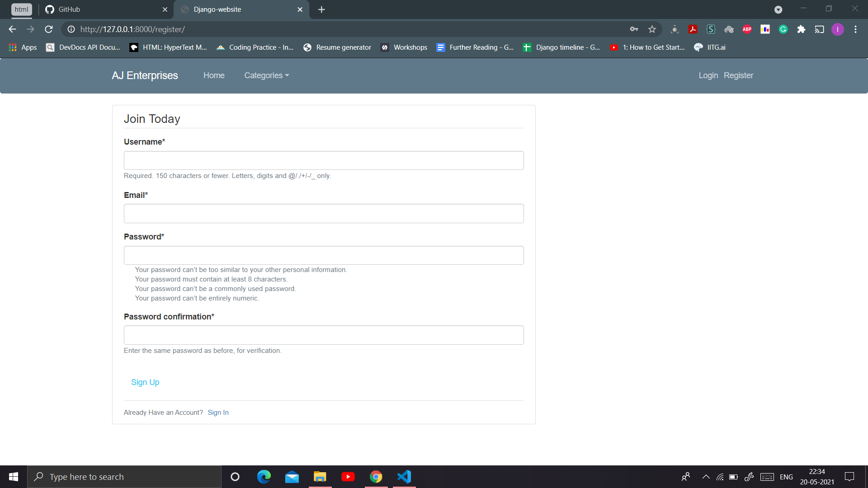Screen dimensions: 868x488
Task: Open notification center in system tray
Action: pyautogui.click(x=849, y=476)
